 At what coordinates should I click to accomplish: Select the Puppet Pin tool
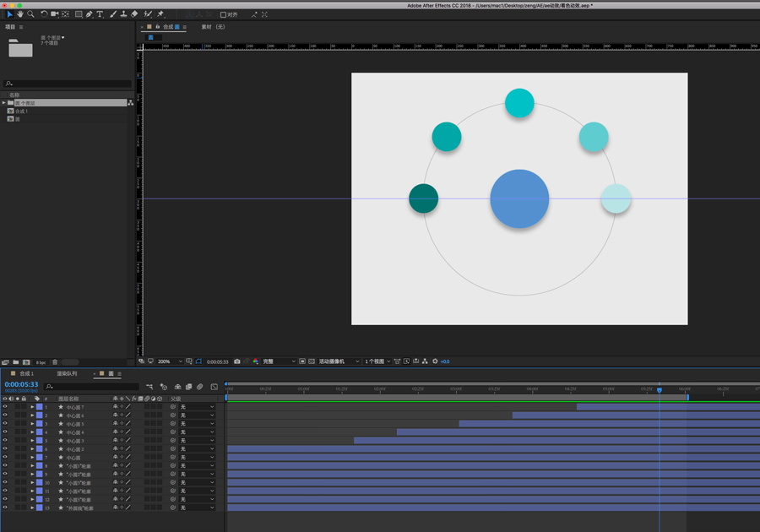160,14
